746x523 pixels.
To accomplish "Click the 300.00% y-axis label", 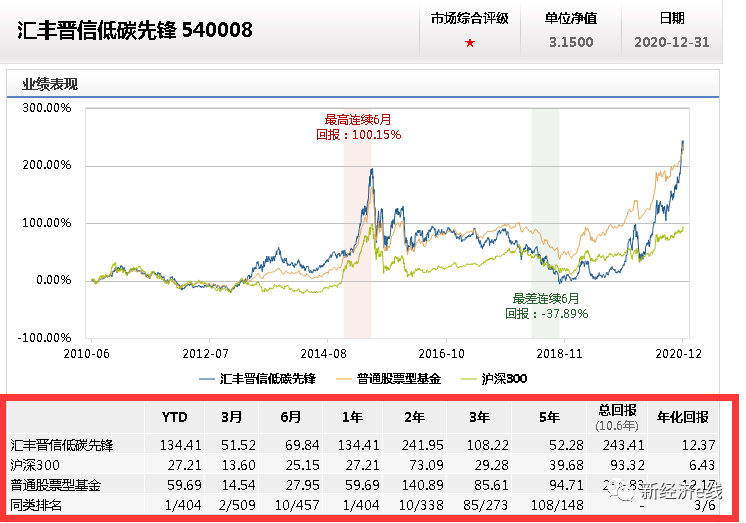I will pyautogui.click(x=47, y=108).
